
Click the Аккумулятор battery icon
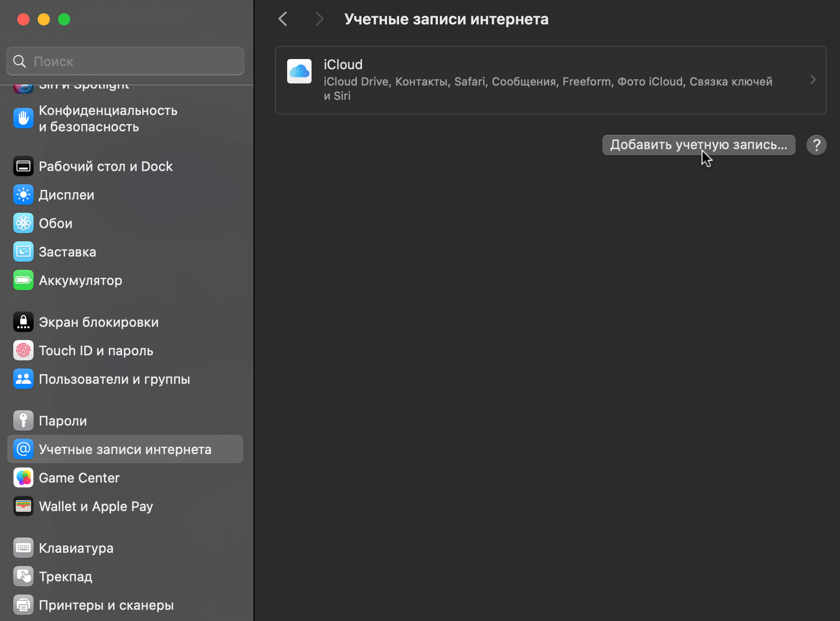point(23,280)
